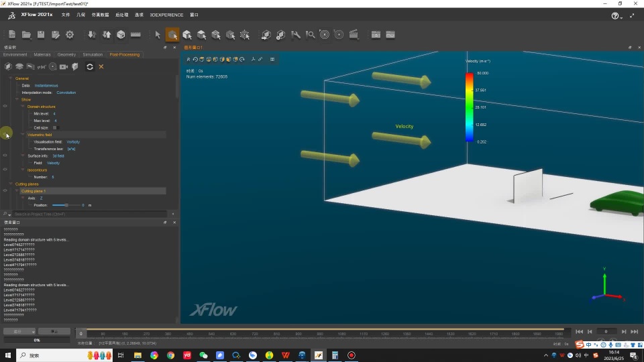Image resolution: width=644 pixels, height=362 pixels.
Task: Click the stop button beside the run button
Action: click(x=54, y=331)
